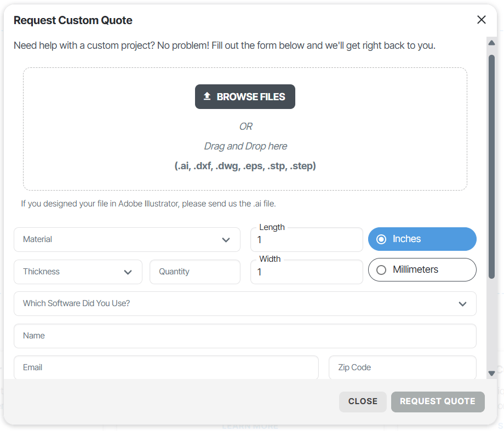This screenshot has width=504, height=431.
Task: Click the Material dropdown chevron arrow
Action: pyautogui.click(x=226, y=240)
